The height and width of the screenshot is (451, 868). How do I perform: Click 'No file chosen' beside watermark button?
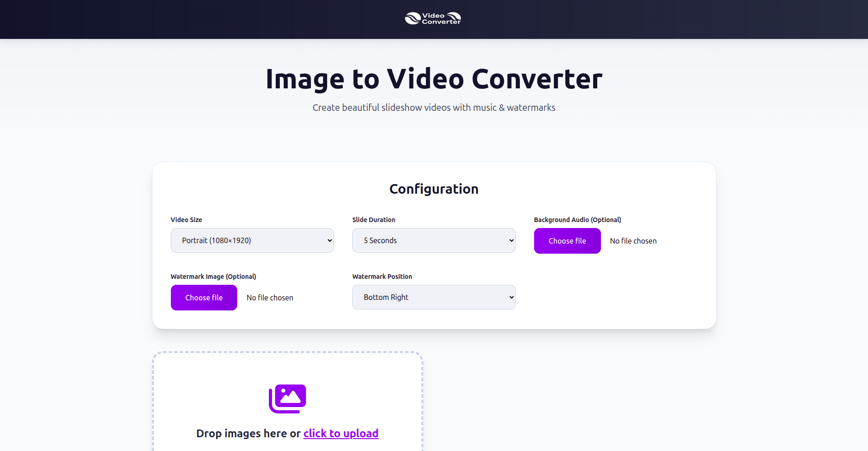[270, 298]
